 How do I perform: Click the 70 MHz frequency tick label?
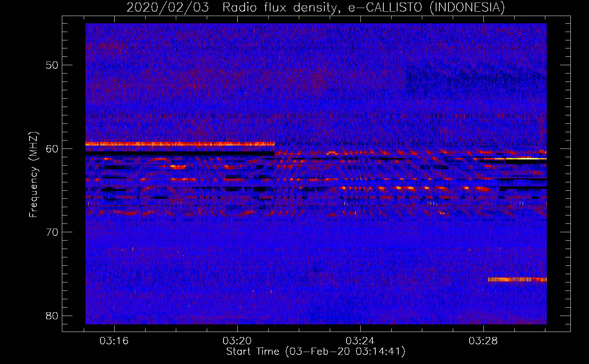tap(52, 232)
